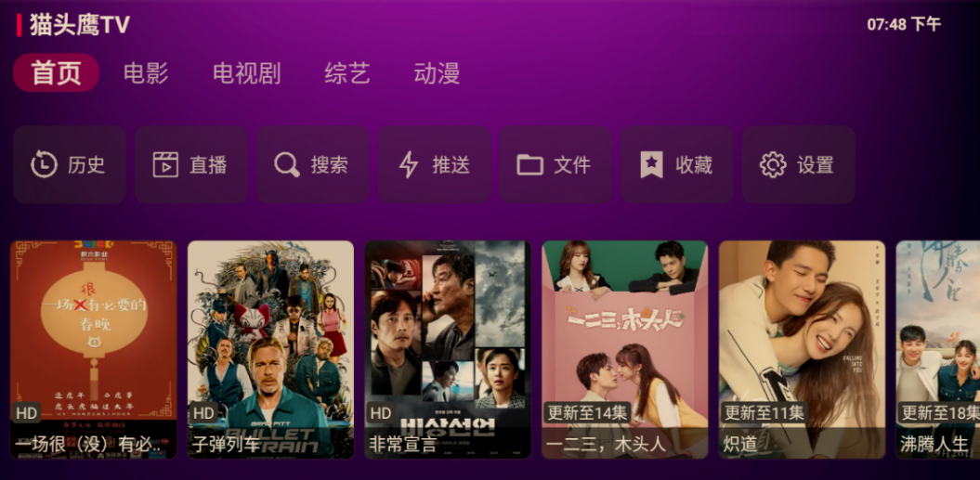Go to the 综艺 tab

[347, 73]
